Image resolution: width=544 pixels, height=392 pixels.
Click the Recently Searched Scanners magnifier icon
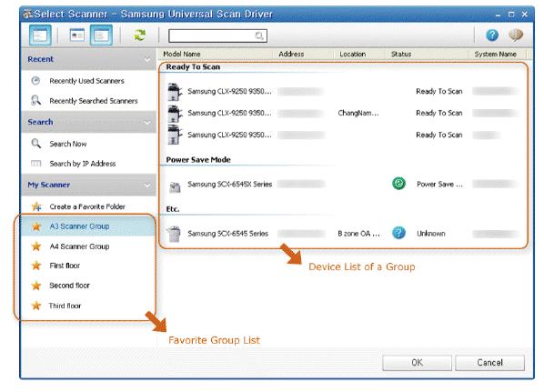(x=35, y=100)
